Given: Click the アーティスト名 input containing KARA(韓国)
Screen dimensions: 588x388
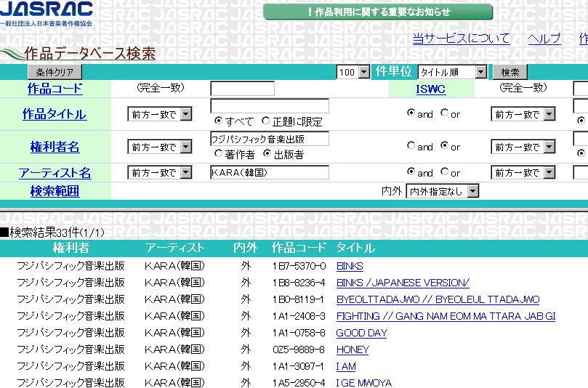Looking at the screenshot, I should click(270, 172).
